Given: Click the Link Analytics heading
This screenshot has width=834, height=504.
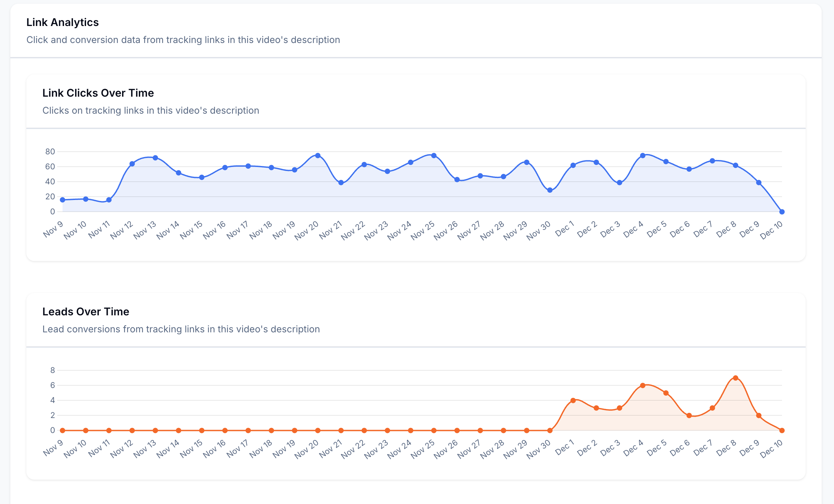Looking at the screenshot, I should pyautogui.click(x=62, y=22).
